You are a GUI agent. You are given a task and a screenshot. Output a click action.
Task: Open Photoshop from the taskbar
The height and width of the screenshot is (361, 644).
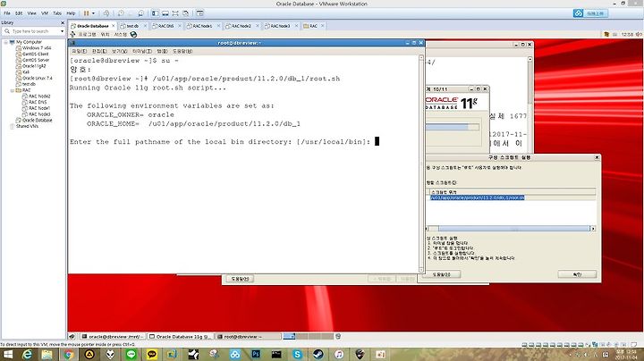(x=256, y=355)
